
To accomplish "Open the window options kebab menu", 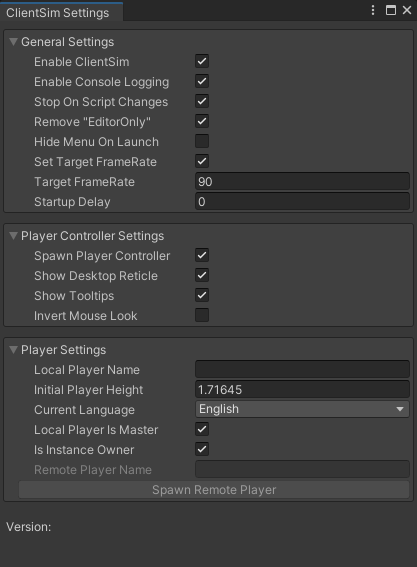I will [373, 10].
